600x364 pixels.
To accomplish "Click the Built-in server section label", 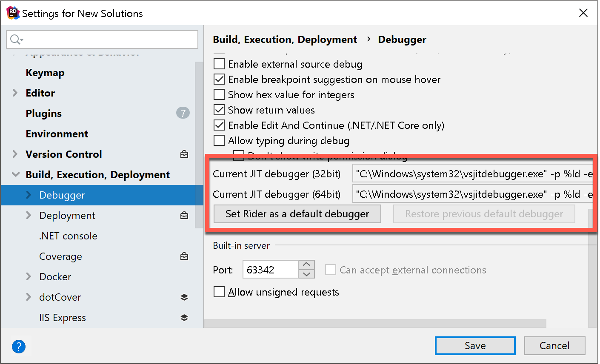I will coord(241,245).
